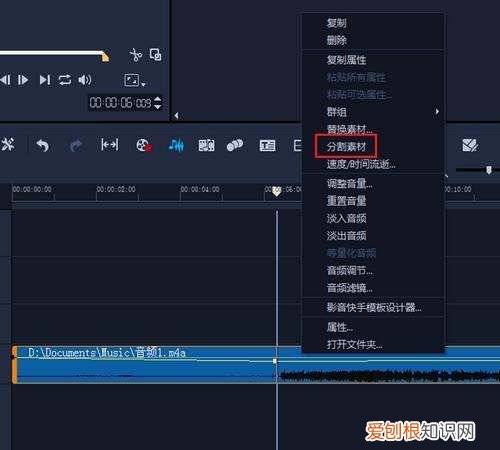Toggle repeat playback loop icon
The image size is (500, 450).
(65, 80)
